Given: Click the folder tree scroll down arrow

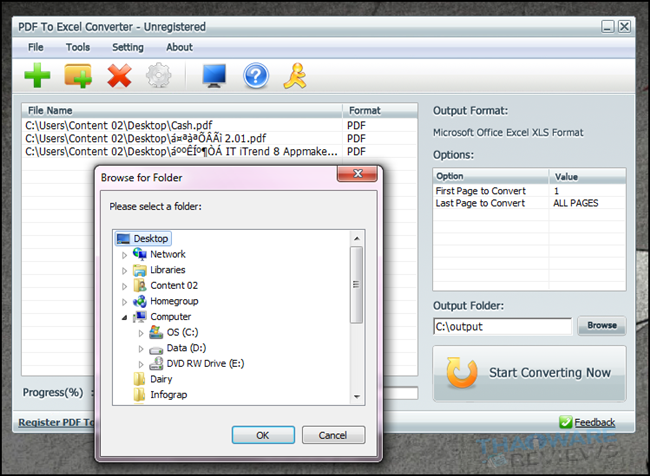Looking at the screenshot, I should 357,397.
